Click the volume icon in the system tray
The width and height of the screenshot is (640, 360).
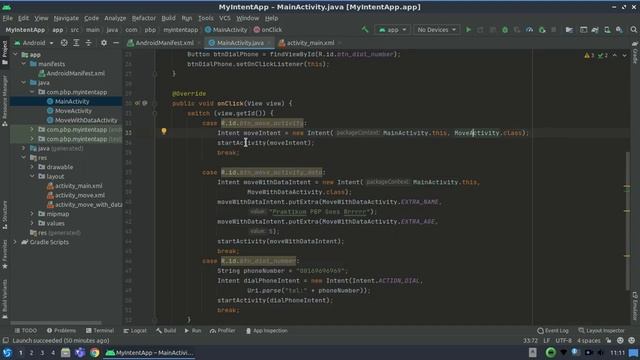[600, 353]
